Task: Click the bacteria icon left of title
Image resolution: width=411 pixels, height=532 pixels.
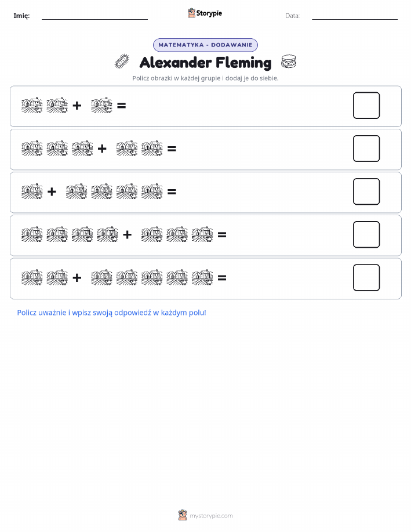Action: (122, 61)
